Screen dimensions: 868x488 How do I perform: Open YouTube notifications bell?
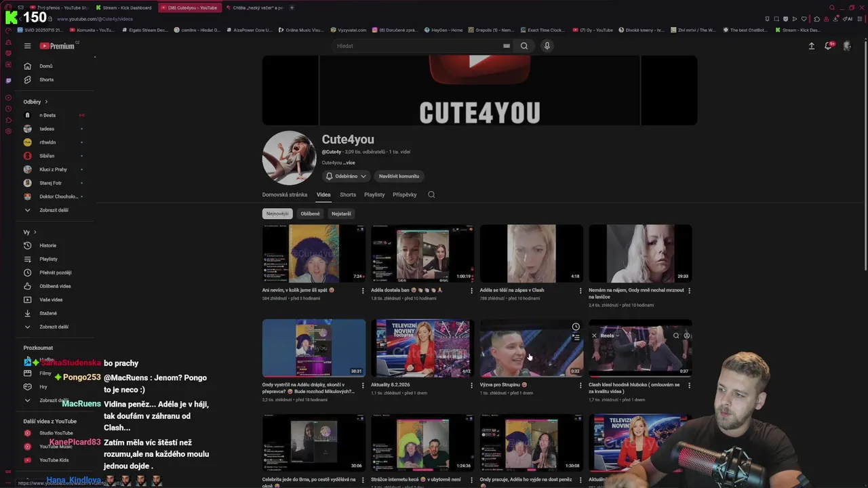pyautogui.click(x=829, y=46)
